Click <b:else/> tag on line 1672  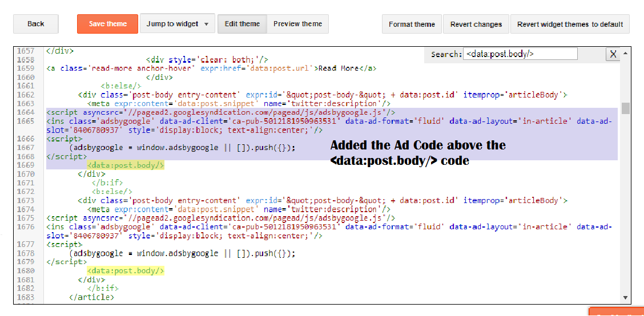[112, 192]
